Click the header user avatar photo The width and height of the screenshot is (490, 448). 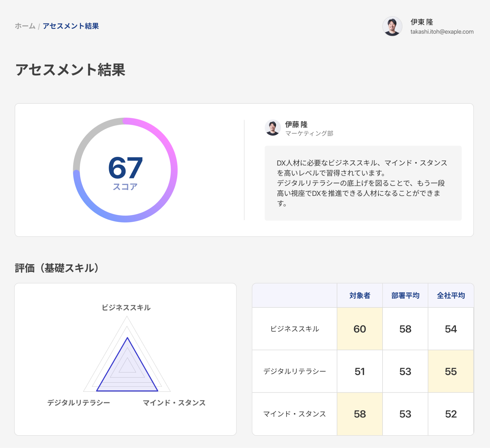coord(392,26)
